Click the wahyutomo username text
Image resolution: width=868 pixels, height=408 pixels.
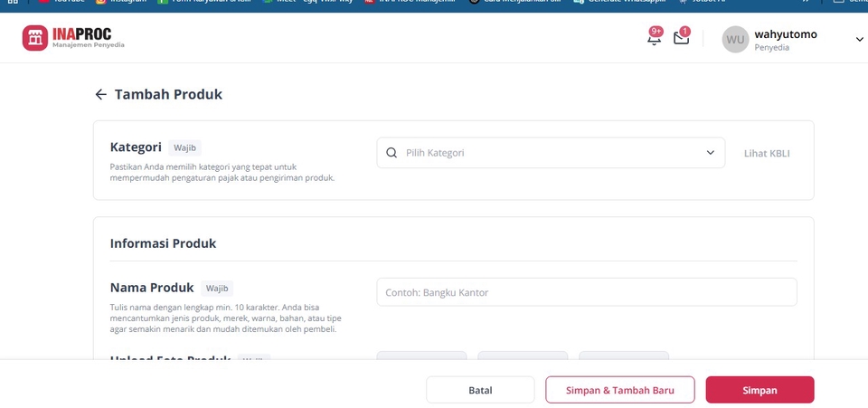786,34
